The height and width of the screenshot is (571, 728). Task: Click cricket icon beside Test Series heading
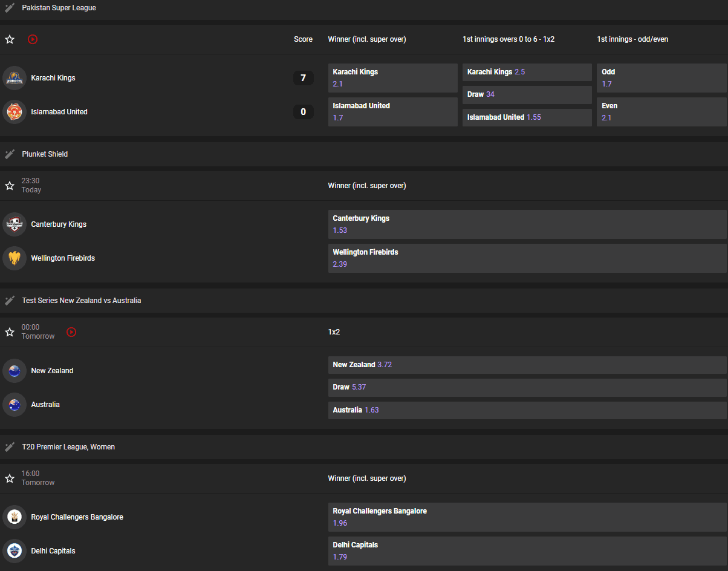(x=10, y=301)
